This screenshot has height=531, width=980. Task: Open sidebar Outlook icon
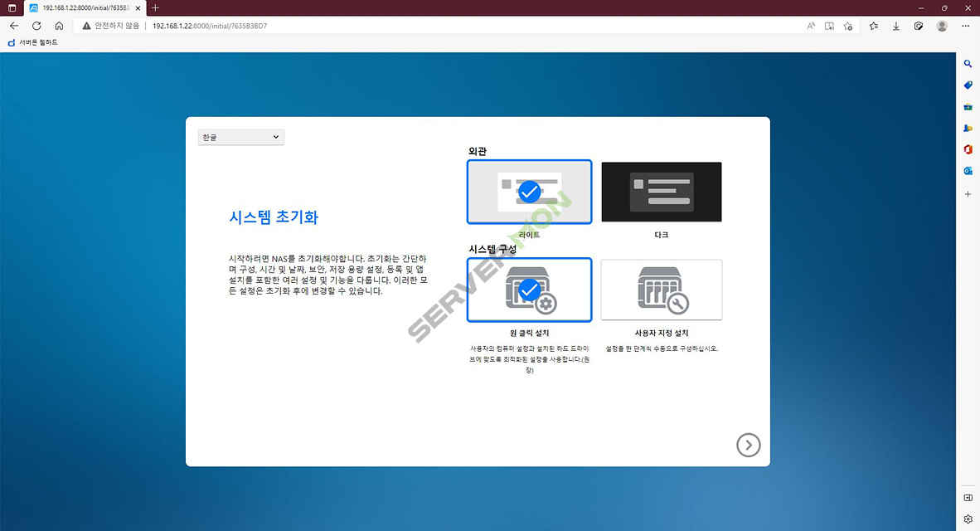click(968, 171)
